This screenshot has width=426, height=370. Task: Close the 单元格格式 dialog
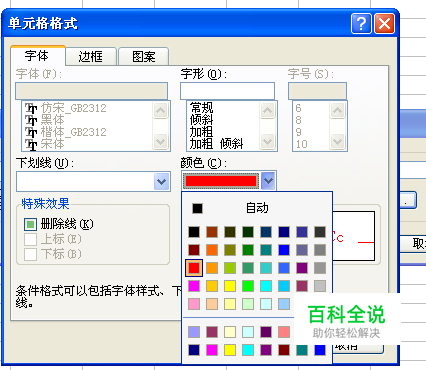coord(385,24)
